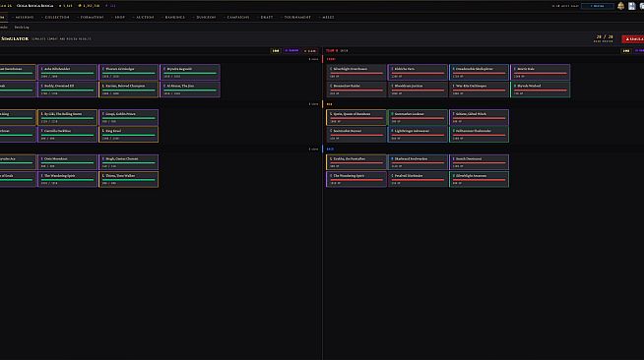Select The Wandering Spirit on left team
This screenshot has height=360, width=644.
(67, 179)
